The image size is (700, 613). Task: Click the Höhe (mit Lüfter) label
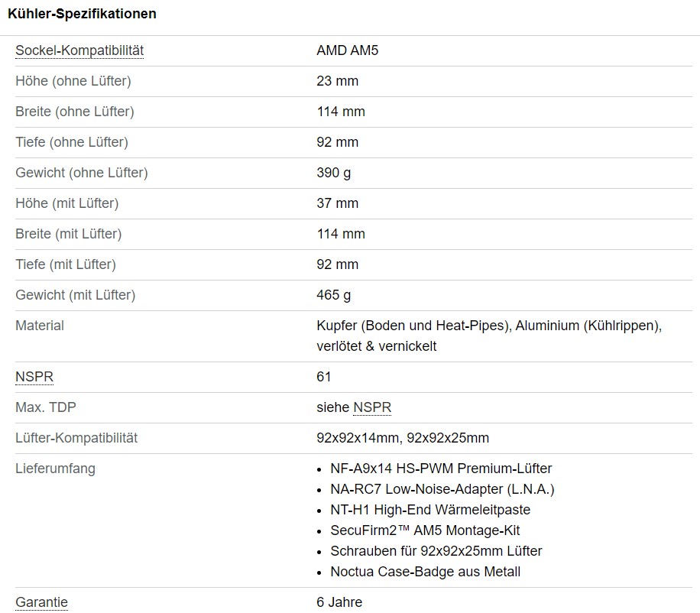[67, 203]
